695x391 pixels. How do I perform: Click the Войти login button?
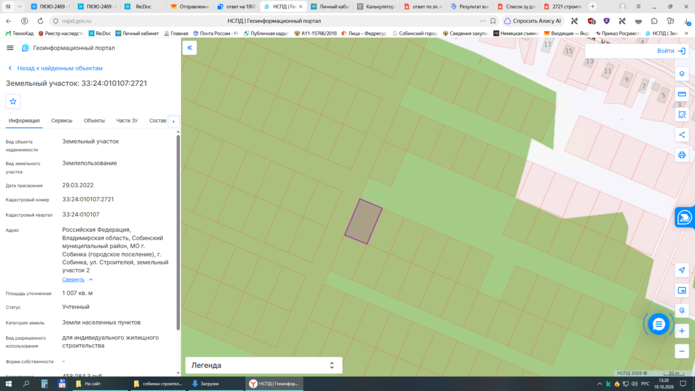click(671, 51)
